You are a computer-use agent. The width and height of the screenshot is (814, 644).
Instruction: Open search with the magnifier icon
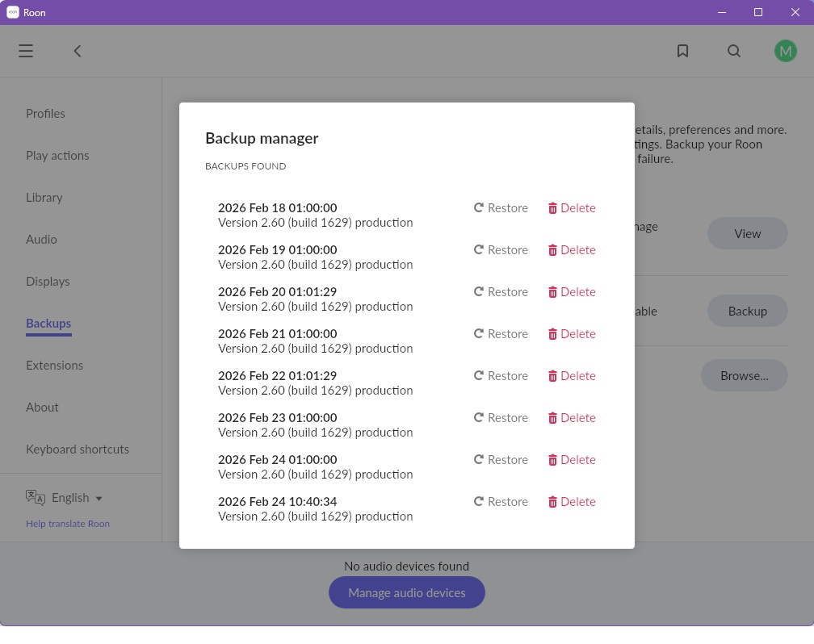pyautogui.click(x=733, y=51)
